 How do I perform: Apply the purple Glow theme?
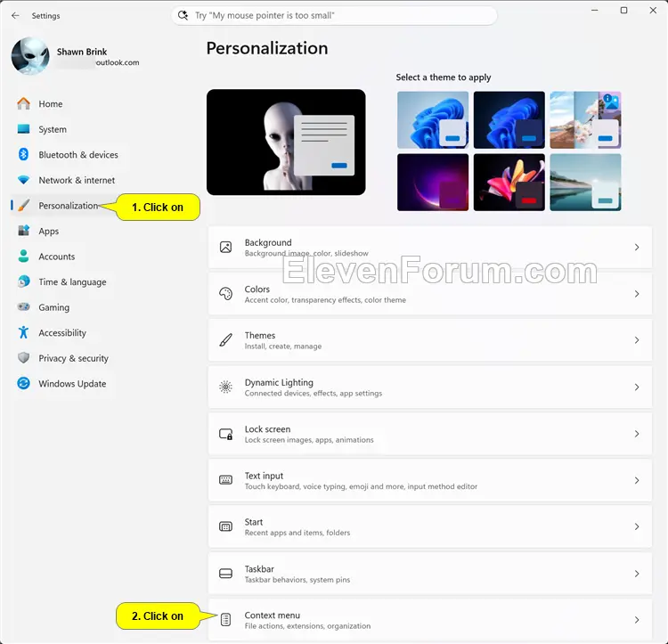click(432, 183)
